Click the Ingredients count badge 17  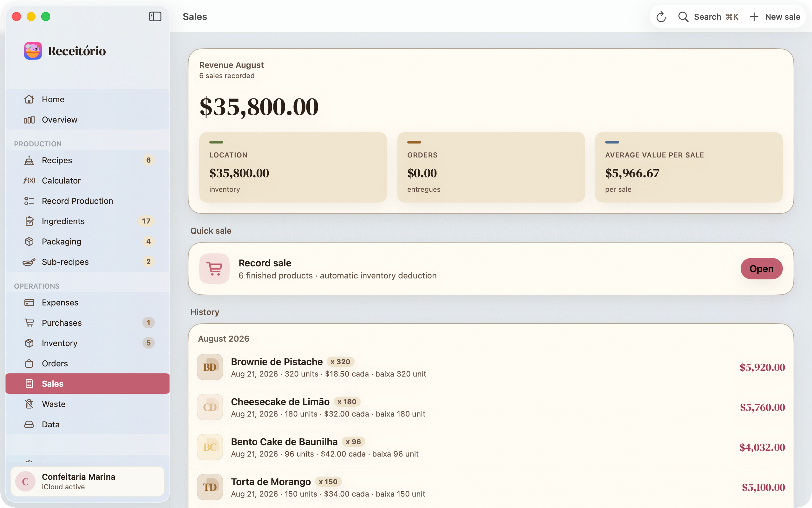[x=146, y=221]
